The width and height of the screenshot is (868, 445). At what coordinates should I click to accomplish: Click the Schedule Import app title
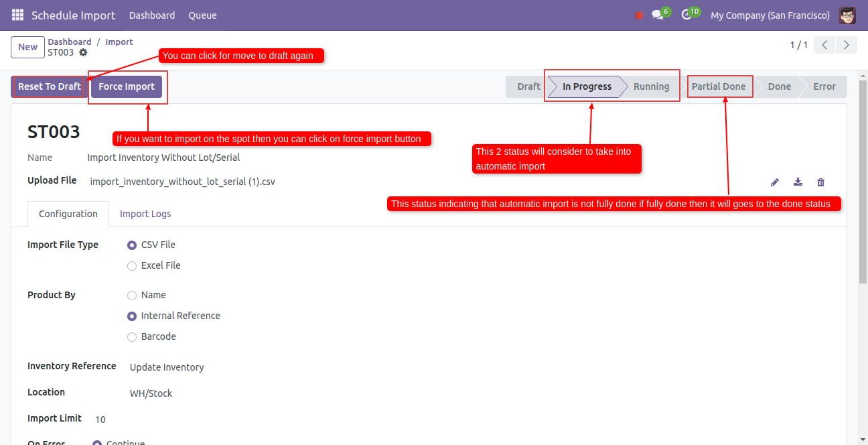(x=74, y=15)
